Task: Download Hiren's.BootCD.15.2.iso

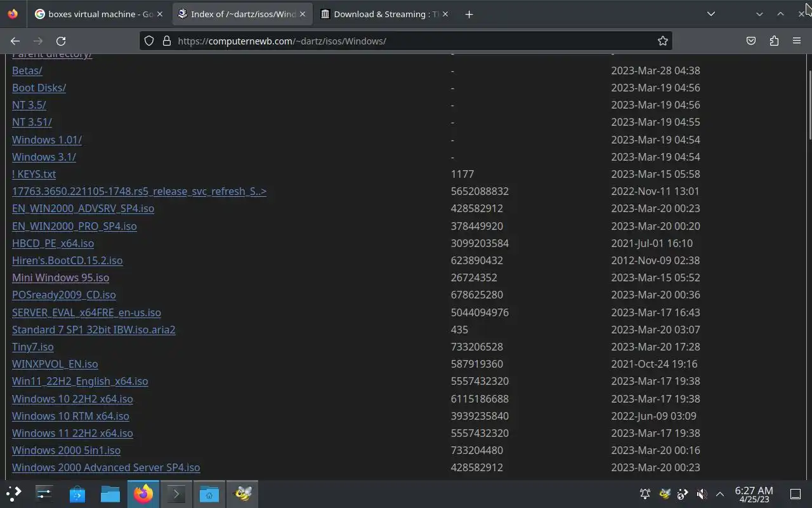Action: coord(67,260)
